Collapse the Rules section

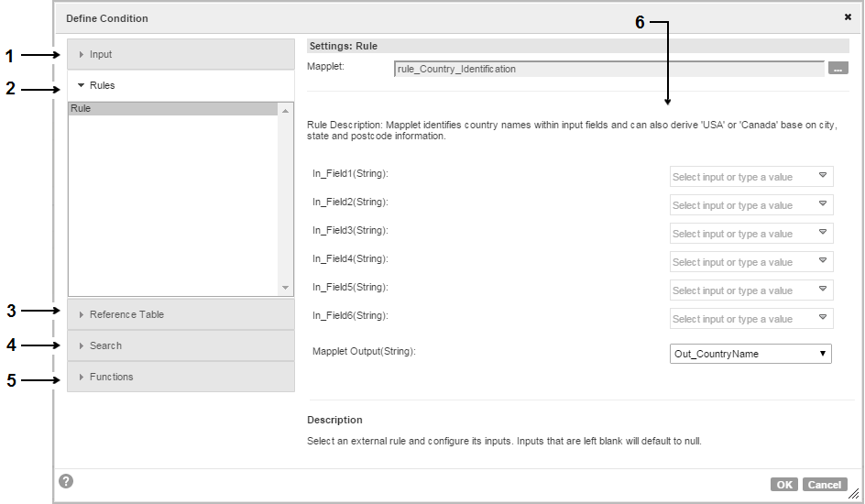181,85
